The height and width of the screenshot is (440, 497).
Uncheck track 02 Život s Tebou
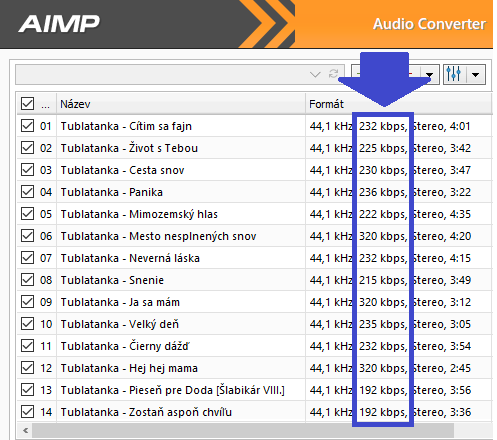click(27, 148)
